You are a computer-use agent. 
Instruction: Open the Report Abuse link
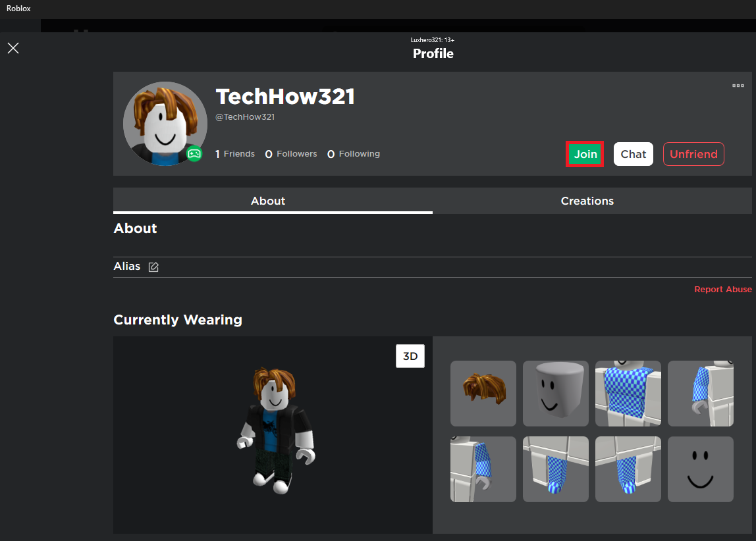[x=723, y=289]
